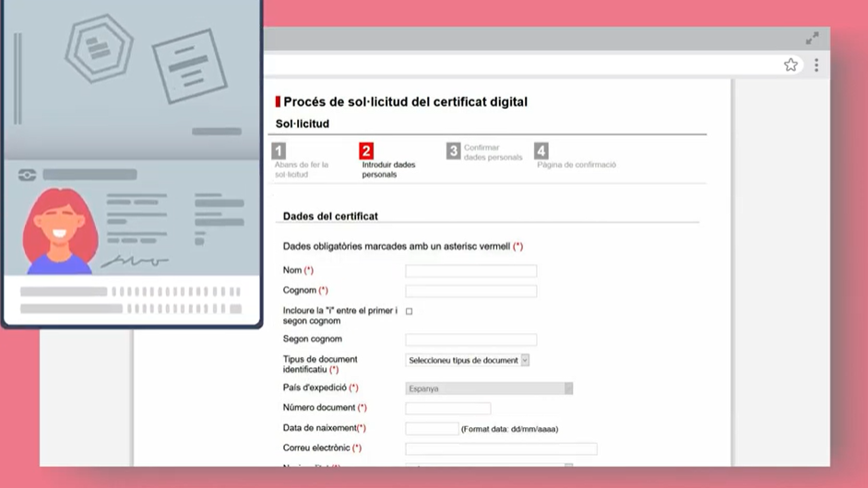Click the red-haired woman passport photo
Image resolution: width=868 pixels, height=488 pixels.
pos(60,231)
